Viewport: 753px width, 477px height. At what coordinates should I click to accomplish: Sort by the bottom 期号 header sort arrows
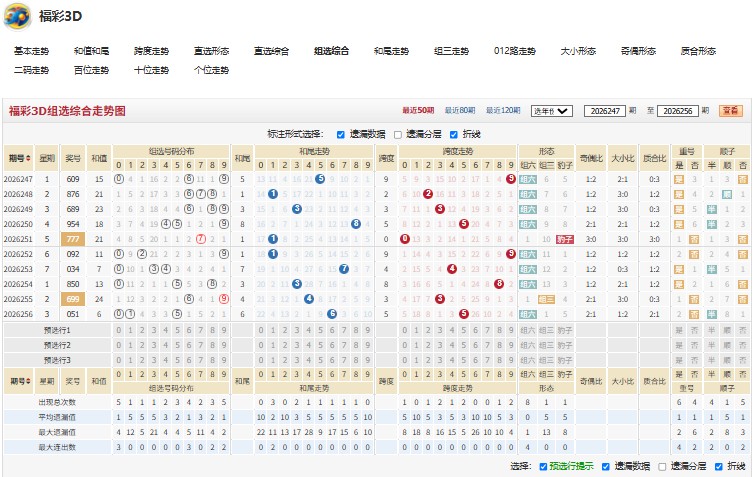28,381
